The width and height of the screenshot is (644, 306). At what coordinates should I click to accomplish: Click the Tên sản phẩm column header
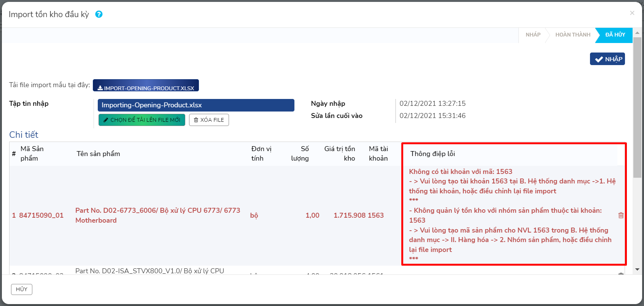(98, 154)
